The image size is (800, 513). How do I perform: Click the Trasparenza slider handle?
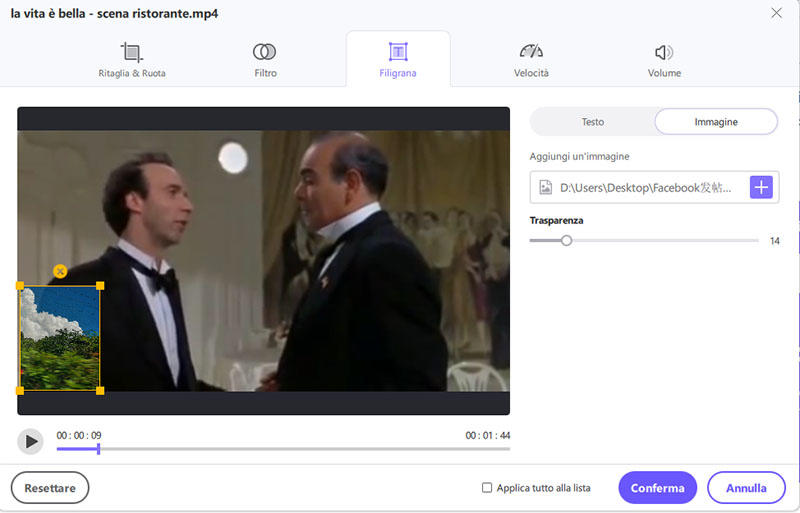(x=566, y=240)
